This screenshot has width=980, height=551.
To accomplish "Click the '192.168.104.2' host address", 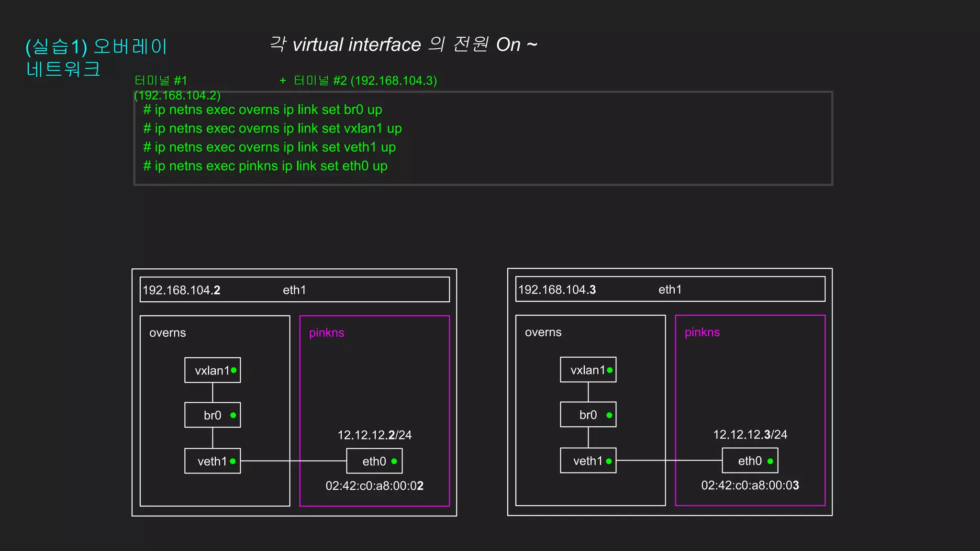I will 181,290.
